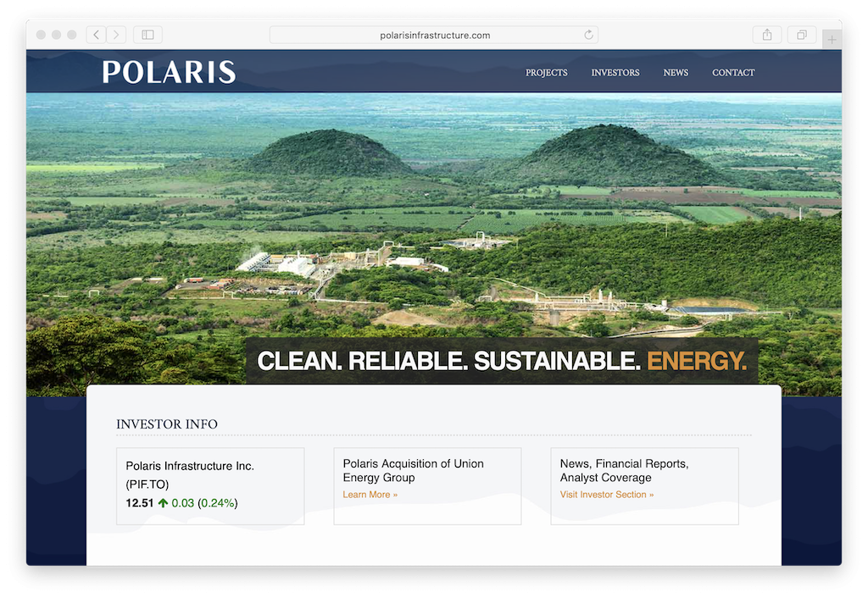Click the green stock price up arrow
The width and height of the screenshot is (868, 598).
(163, 503)
